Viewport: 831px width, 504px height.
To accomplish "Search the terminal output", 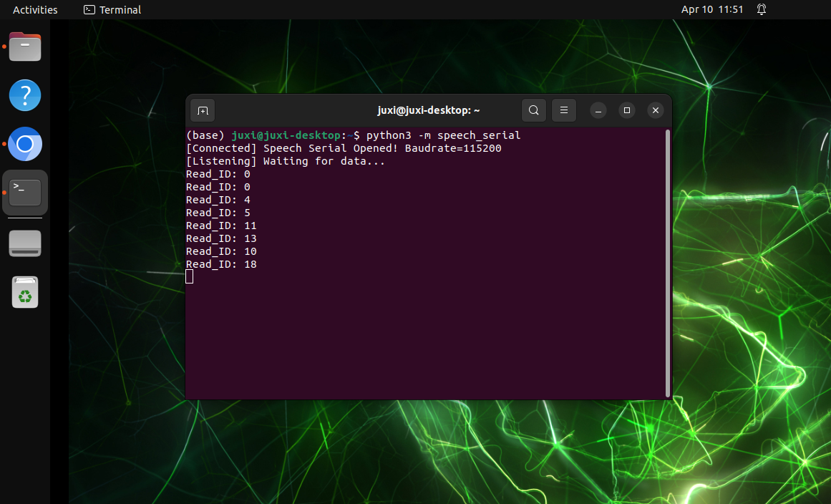I will (x=534, y=110).
